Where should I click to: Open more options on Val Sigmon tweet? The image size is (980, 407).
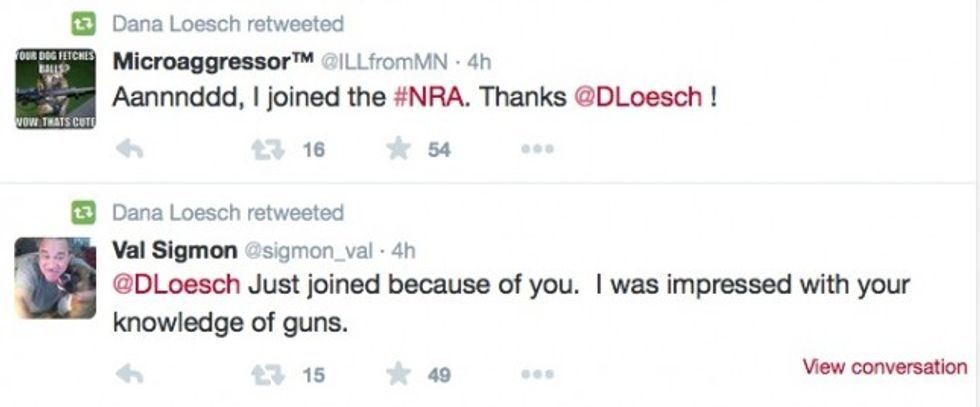point(535,375)
